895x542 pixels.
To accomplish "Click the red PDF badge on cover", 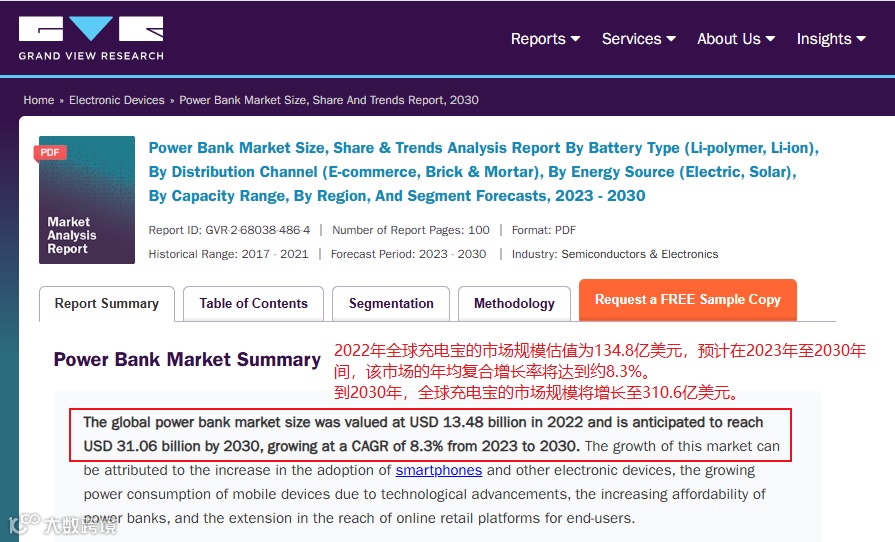I will [x=50, y=152].
